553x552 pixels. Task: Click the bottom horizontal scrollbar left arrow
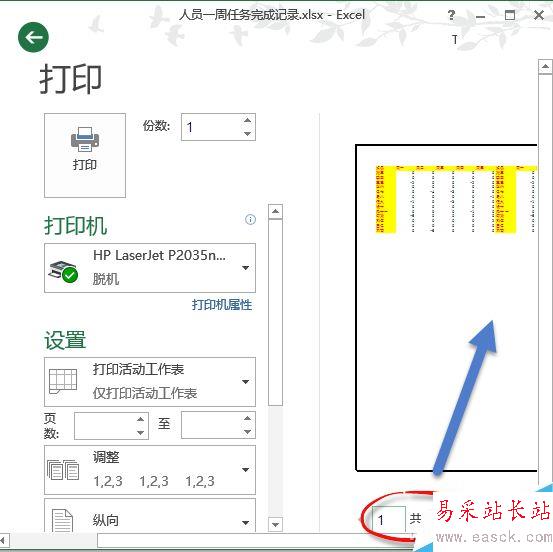[4, 540]
